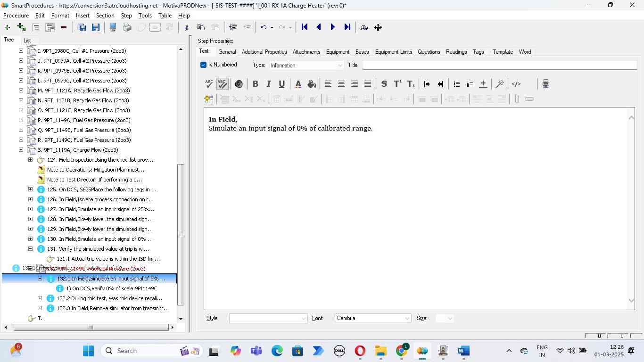
Task: Insert a bulleted list
Action: 456,84
